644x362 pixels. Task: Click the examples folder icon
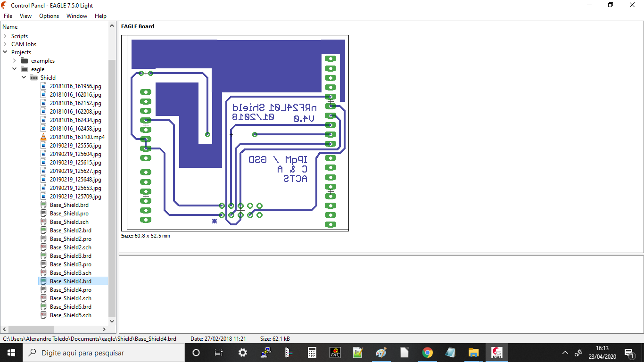tap(25, 61)
